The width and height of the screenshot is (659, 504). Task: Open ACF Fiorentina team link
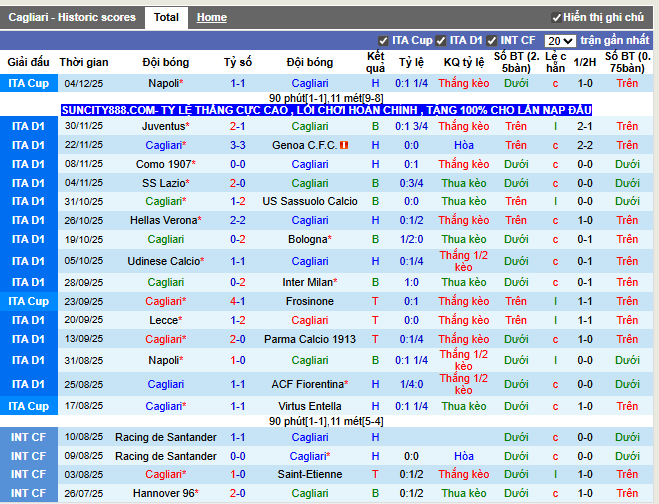click(x=310, y=384)
